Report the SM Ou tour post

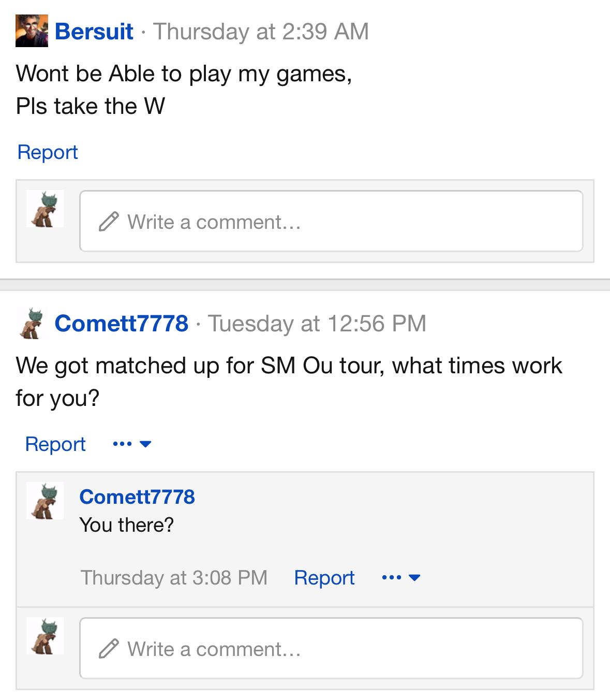pos(55,444)
